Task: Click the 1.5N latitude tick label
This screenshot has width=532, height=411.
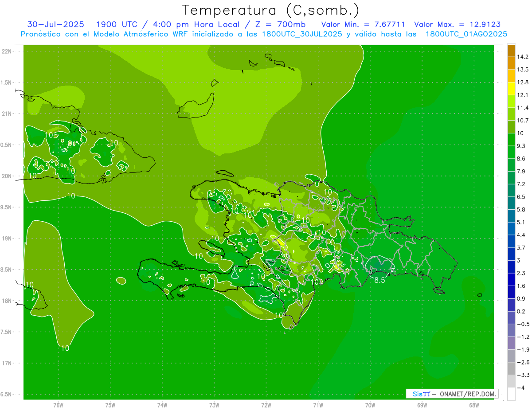Action: coord(7,82)
